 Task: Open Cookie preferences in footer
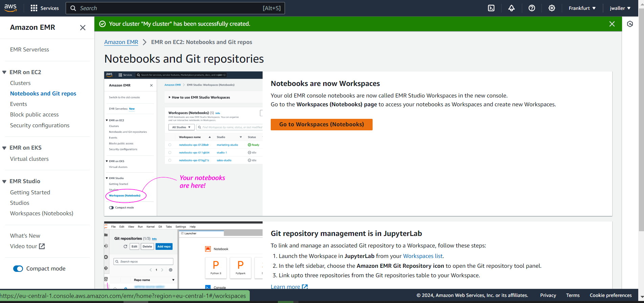[x=611, y=295]
